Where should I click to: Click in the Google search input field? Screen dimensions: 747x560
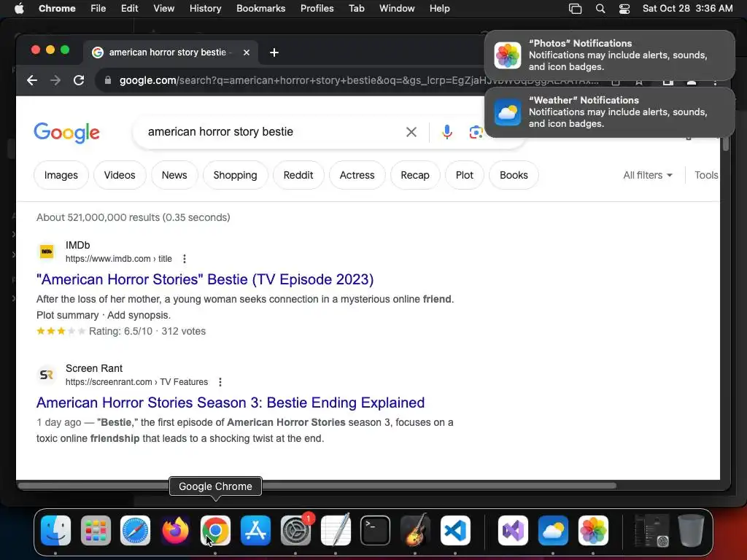click(x=271, y=132)
